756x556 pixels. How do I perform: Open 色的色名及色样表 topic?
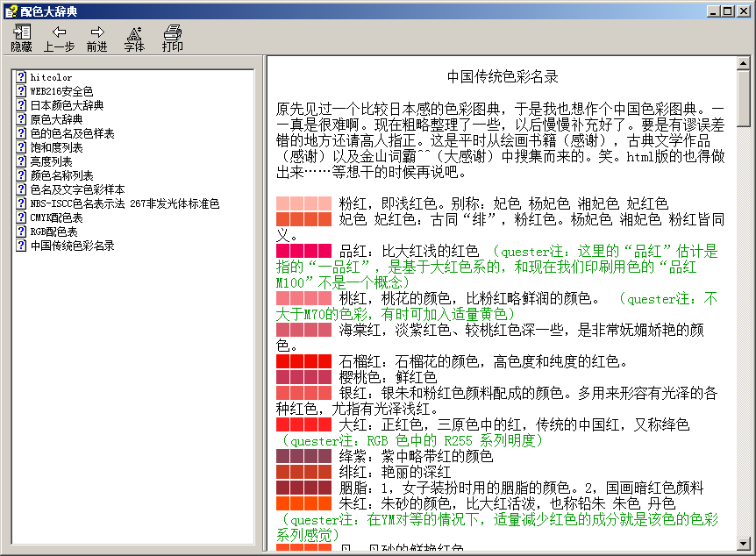point(72,133)
